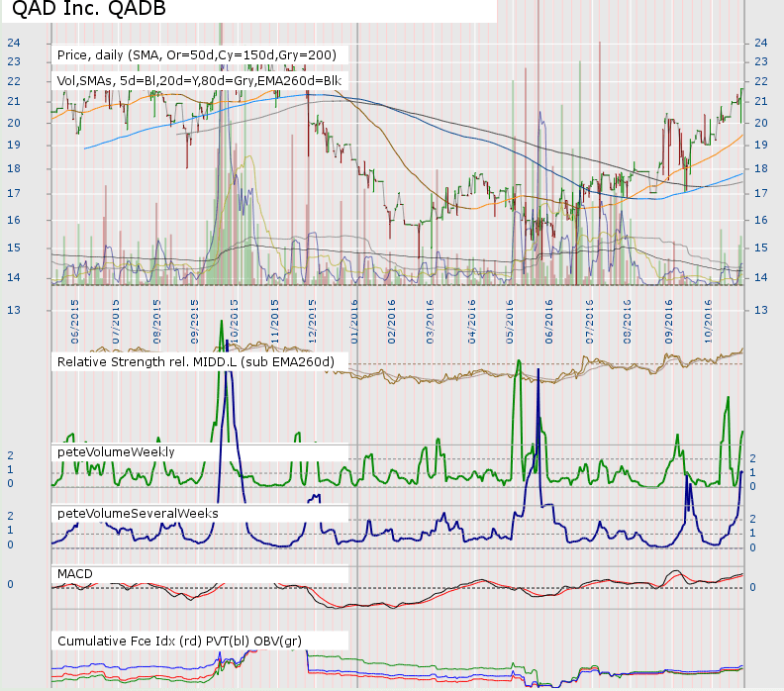Click the 11/2015 date axis label
This screenshot has width=784, height=691.
pyautogui.click(x=274, y=322)
